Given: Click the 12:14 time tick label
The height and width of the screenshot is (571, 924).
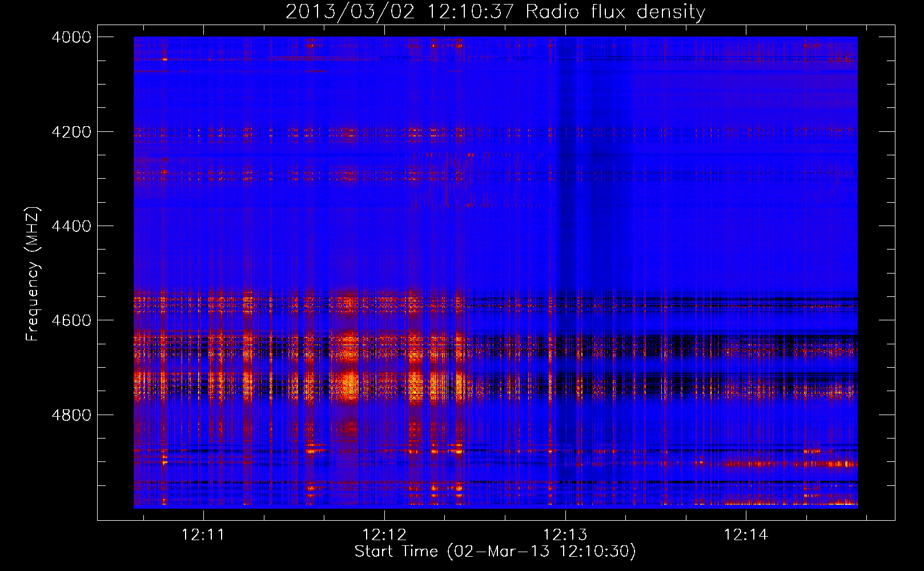Looking at the screenshot, I should (746, 535).
